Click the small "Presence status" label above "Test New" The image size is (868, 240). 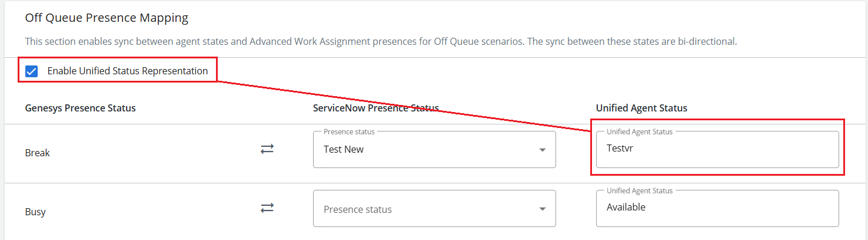click(x=349, y=131)
